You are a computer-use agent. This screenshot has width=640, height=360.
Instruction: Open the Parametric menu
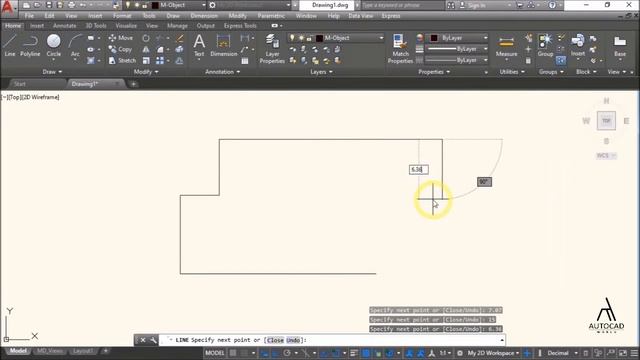pyautogui.click(x=271, y=16)
